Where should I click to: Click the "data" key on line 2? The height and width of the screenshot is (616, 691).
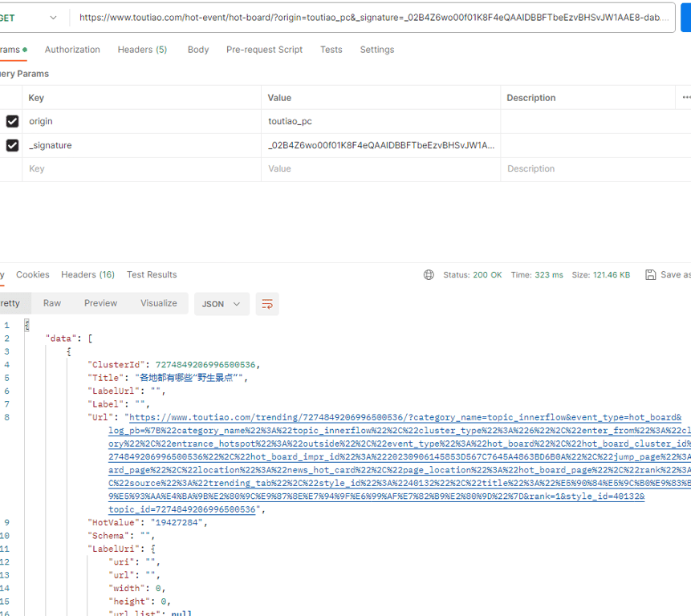(x=61, y=338)
